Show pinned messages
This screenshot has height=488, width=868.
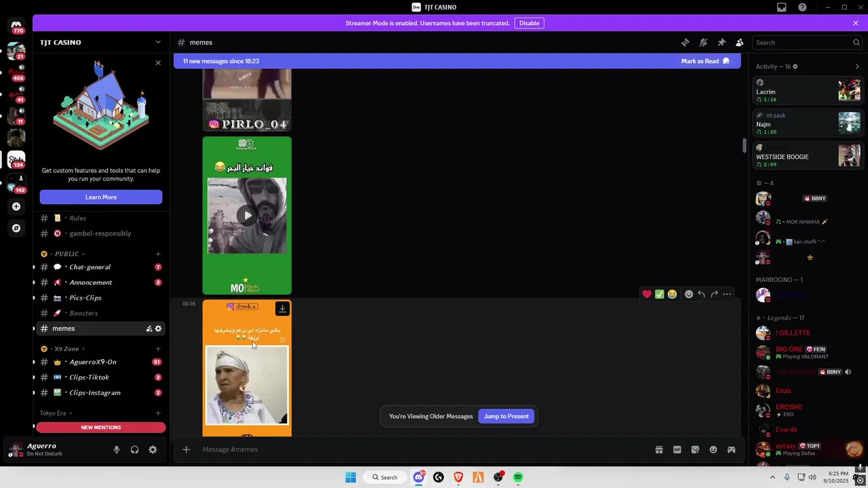[x=722, y=42]
